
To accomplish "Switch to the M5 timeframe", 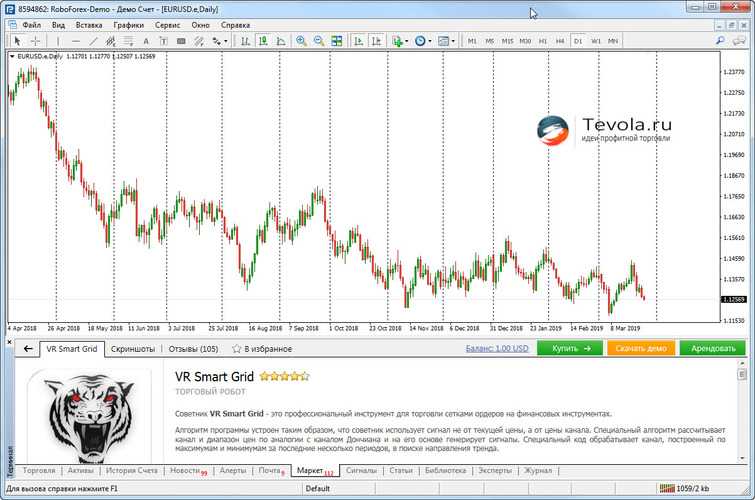I will tap(490, 41).
